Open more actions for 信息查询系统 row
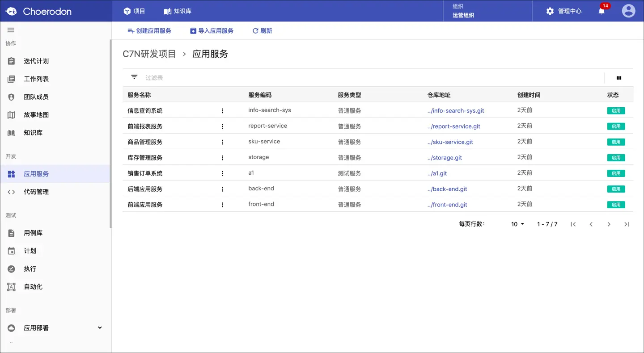The image size is (644, 353). [222, 111]
